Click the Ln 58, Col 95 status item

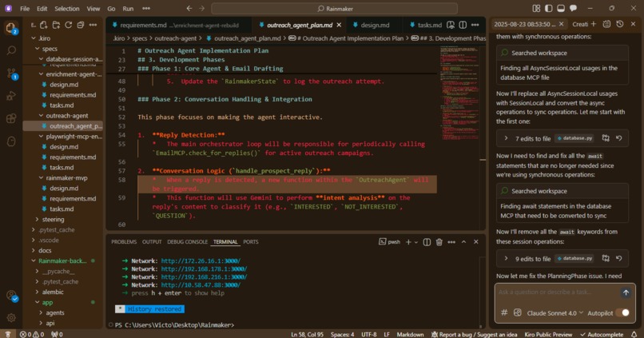click(x=307, y=334)
